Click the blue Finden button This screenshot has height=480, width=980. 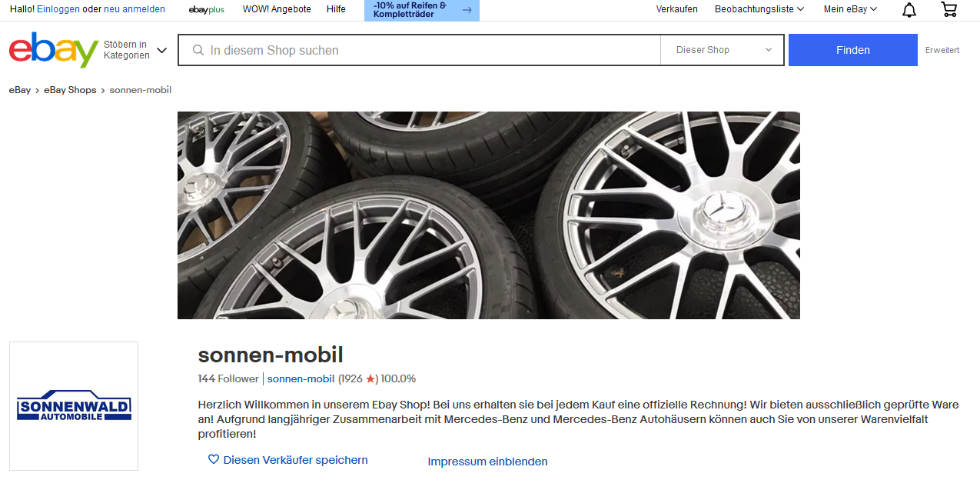pyautogui.click(x=853, y=50)
